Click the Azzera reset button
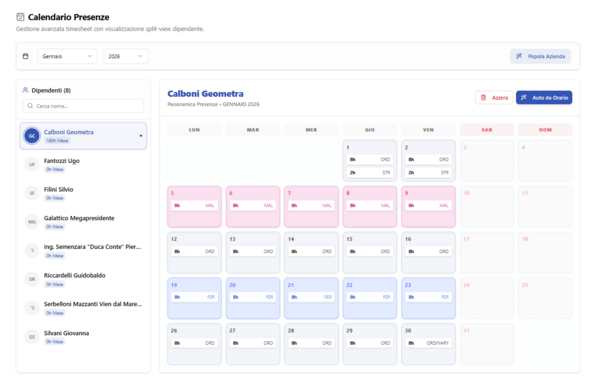Viewport: 600px width, 386px height. pos(494,98)
